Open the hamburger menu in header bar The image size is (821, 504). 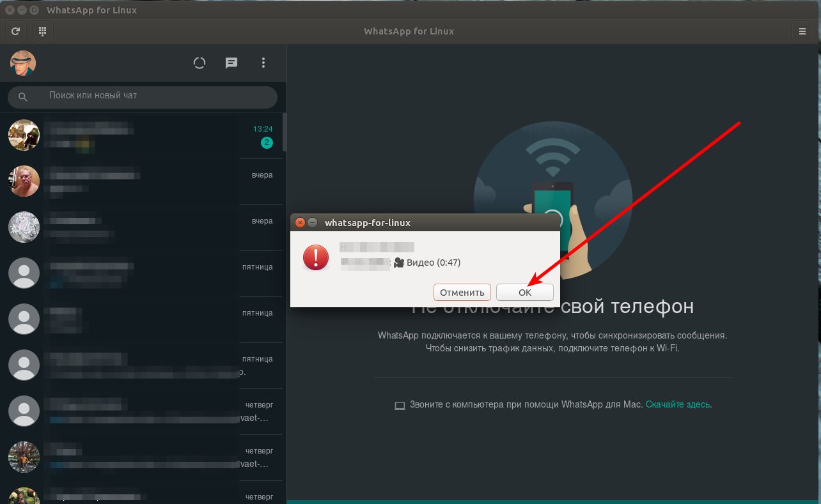[x=802, y=31]
